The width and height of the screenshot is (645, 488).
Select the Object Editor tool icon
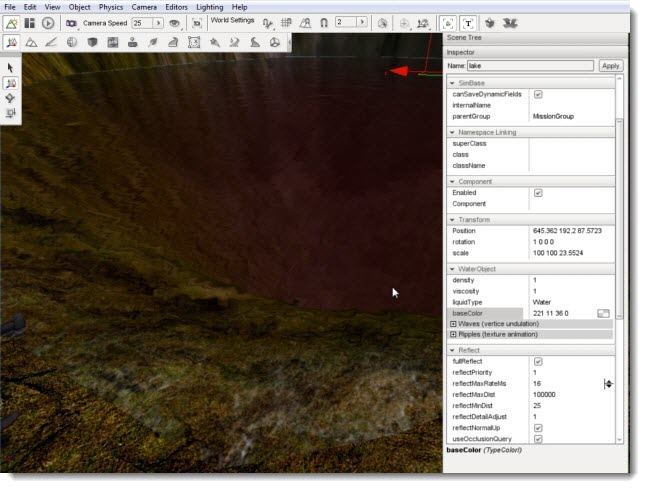pos(12,42)
